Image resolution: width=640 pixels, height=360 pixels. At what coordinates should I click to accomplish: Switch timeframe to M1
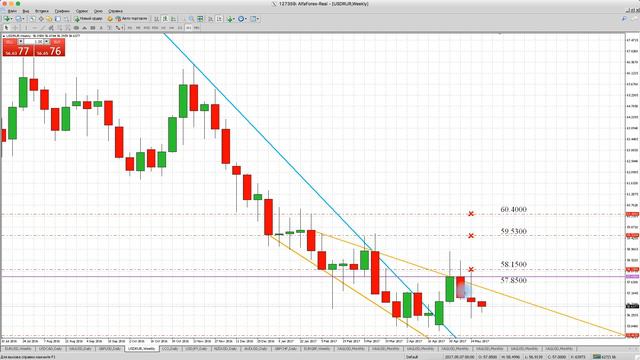coord(130,28)
